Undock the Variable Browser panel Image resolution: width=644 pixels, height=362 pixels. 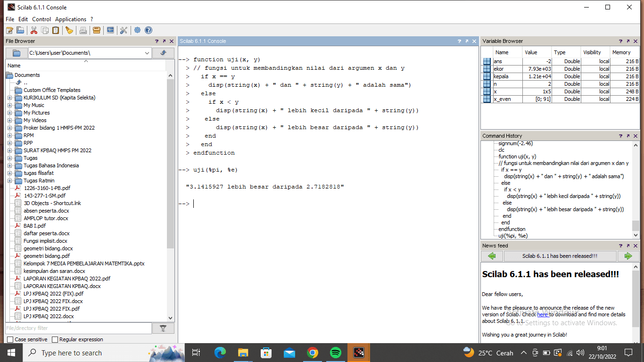click(628, 41)
